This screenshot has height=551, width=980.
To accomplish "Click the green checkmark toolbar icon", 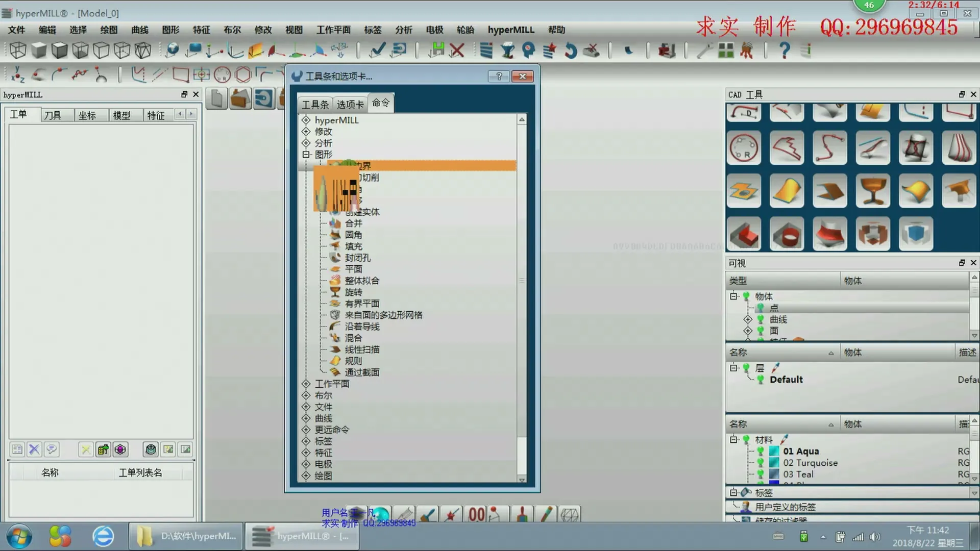I will tap(377, 50).
